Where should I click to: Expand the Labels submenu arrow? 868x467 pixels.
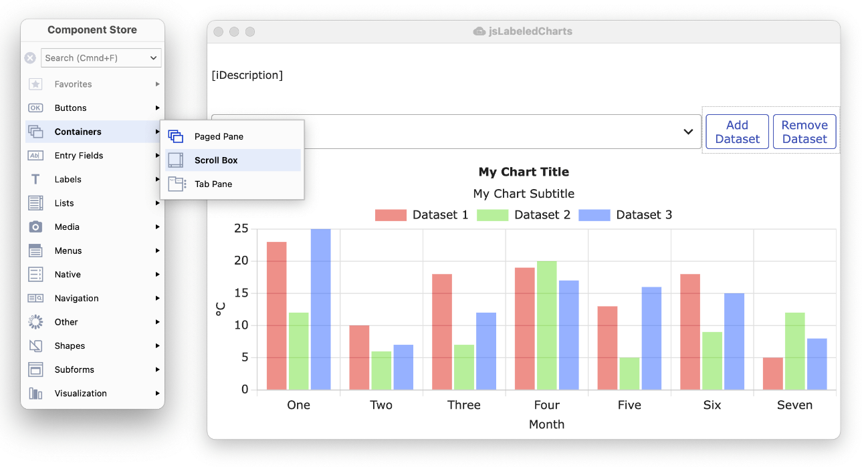[x=158, y=180]
